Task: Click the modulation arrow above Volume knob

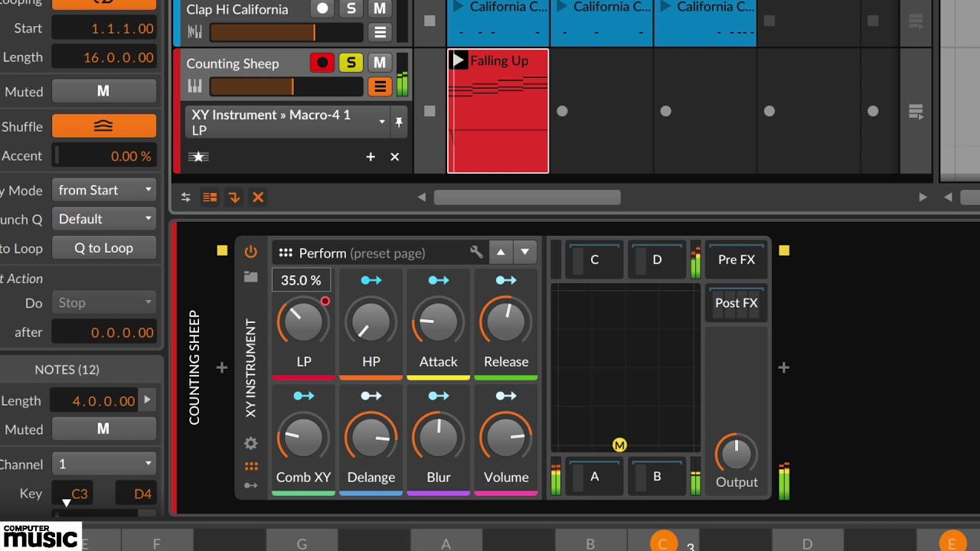Action: [505, 396]
